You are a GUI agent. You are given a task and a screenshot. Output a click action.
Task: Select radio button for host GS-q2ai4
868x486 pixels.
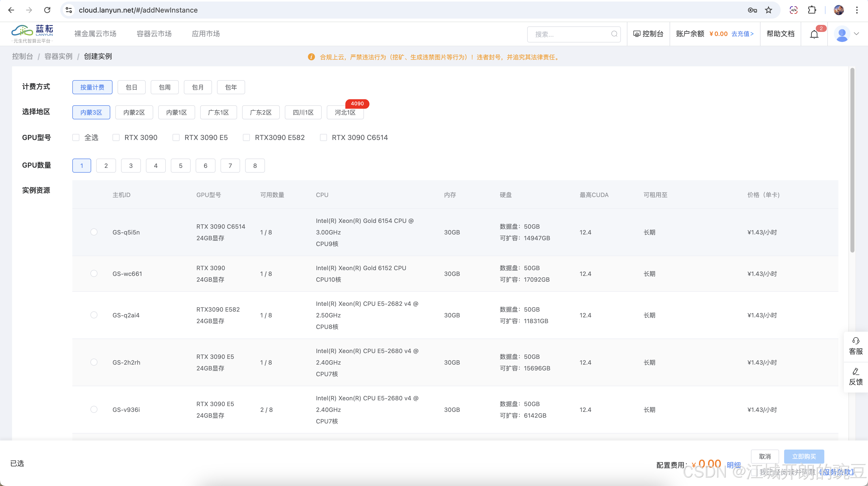pyautogui.click(x=94, y=315)
